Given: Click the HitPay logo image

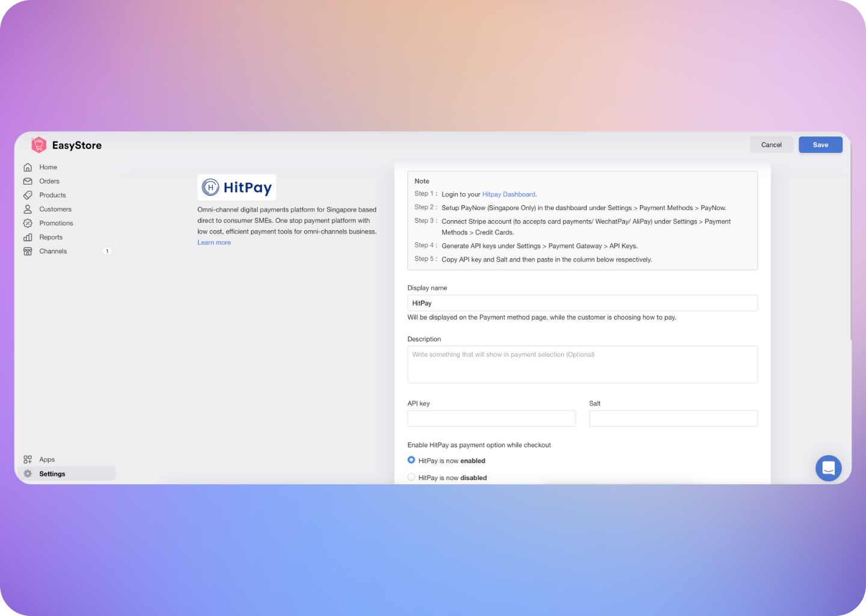Looking at the screenshot, I should pos(237,188).
